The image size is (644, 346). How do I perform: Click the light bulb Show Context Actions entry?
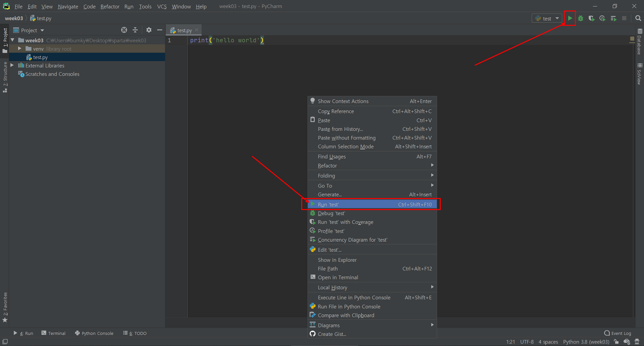click(372, 101)
